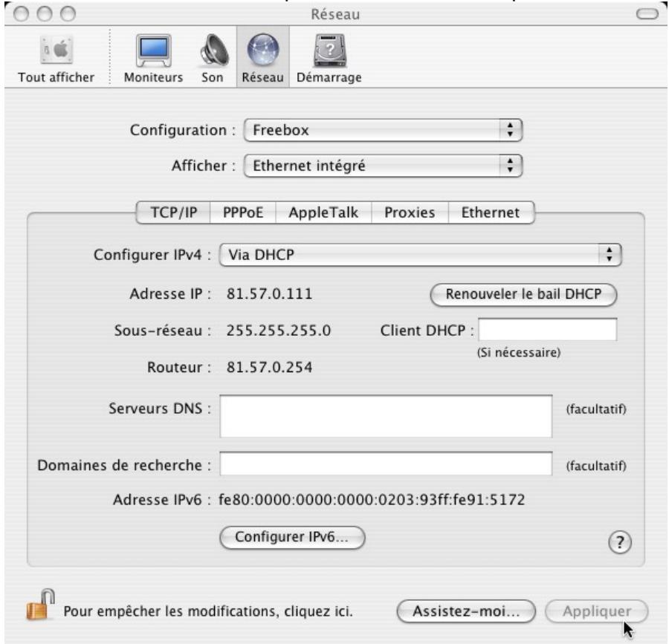Click the '(Si nécessaire)' hint text
This screenshot has width=669, height=644.
tap(518, 353)
